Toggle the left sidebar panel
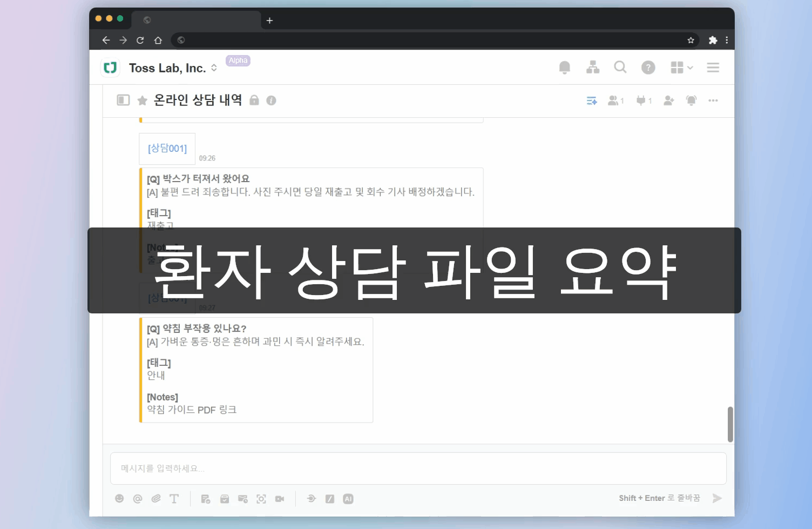The width and height of the screenshot is (812, 529). tap(123, 100)
